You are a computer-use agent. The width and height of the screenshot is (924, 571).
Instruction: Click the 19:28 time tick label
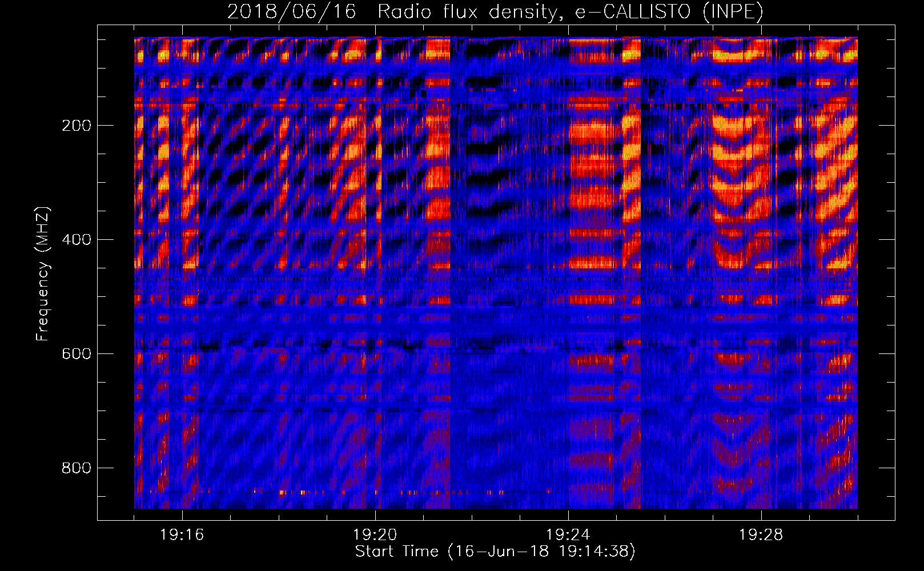coord(761,535)
